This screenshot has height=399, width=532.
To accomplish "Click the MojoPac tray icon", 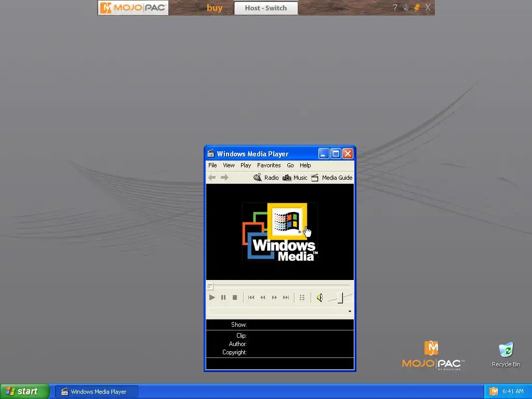I will [x=494, y=391].
